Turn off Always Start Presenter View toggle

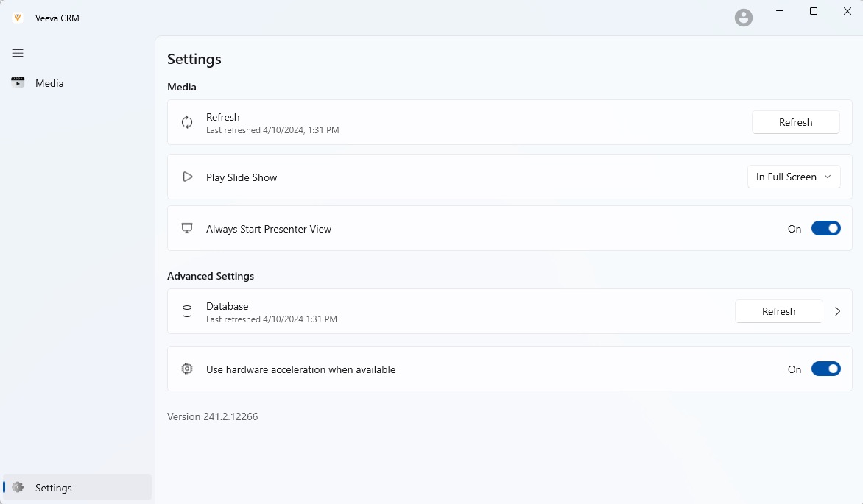coord(825,229)
